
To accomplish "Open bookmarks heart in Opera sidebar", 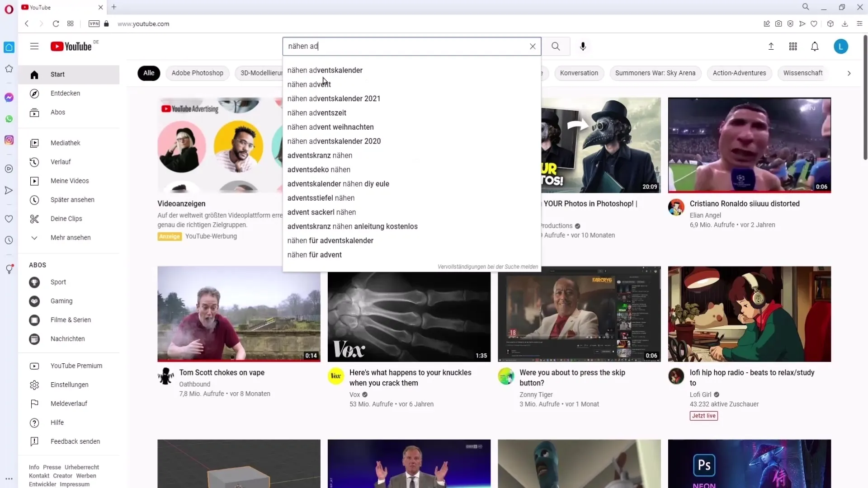I will pos(9,219).
